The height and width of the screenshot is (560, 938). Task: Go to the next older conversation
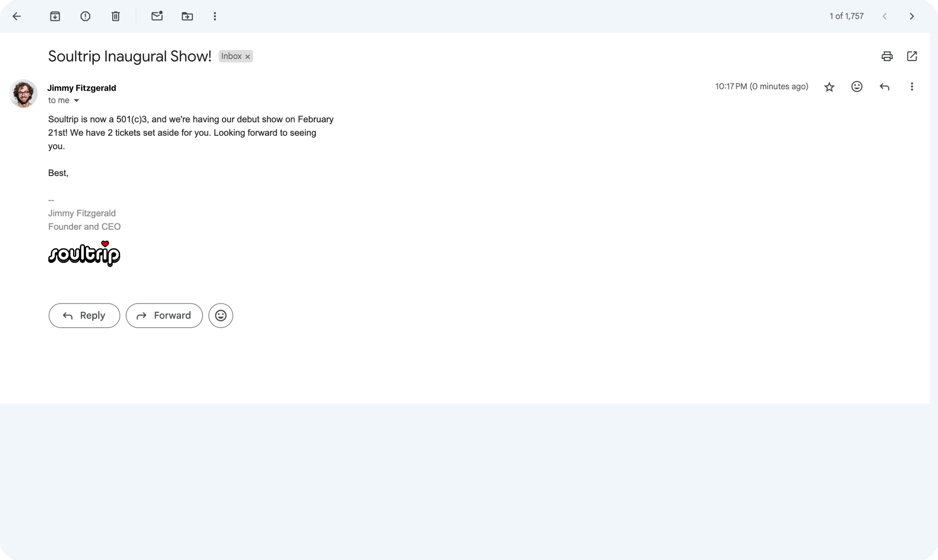tap(912, 16)
